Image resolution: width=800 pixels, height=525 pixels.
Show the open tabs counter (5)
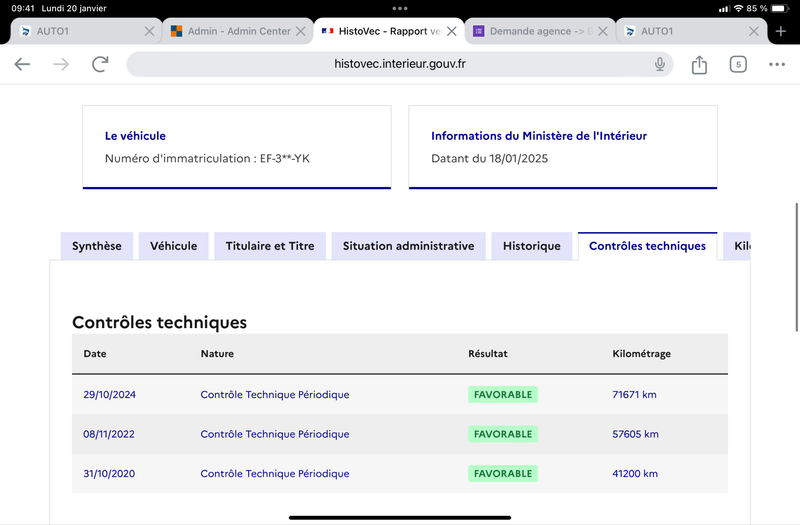coord(738,64)
